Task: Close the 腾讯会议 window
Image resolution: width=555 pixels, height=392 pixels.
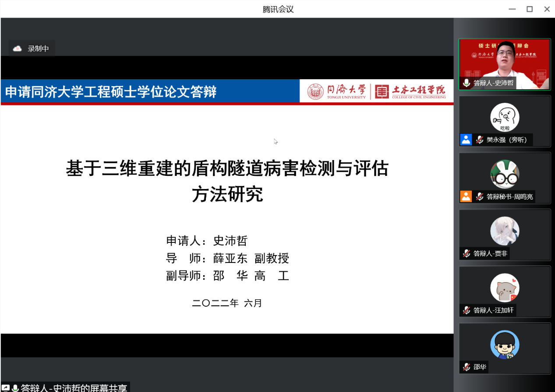Action: point(547,9)
